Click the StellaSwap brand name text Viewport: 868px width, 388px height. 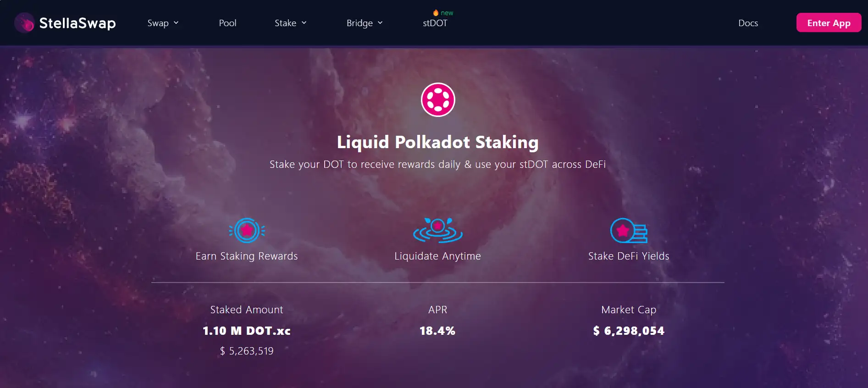point(77,23)
